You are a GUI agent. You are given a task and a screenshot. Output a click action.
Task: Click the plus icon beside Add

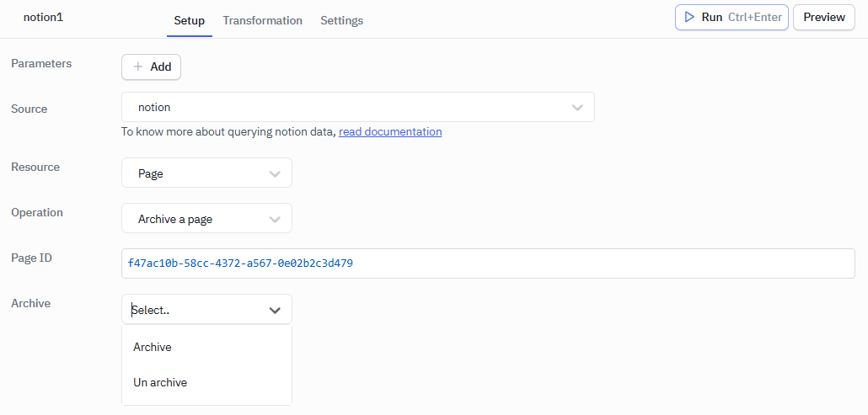(x=138, y=67)
